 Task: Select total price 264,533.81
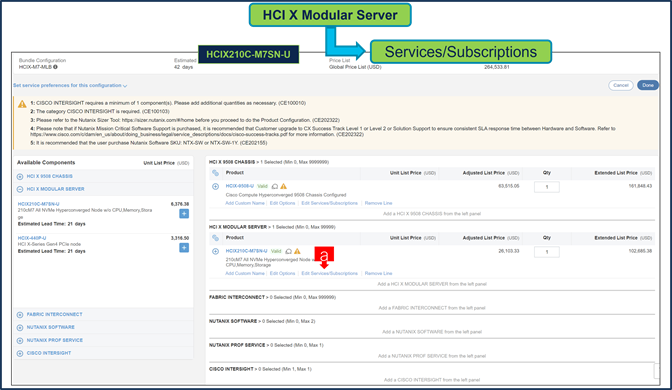497,67
